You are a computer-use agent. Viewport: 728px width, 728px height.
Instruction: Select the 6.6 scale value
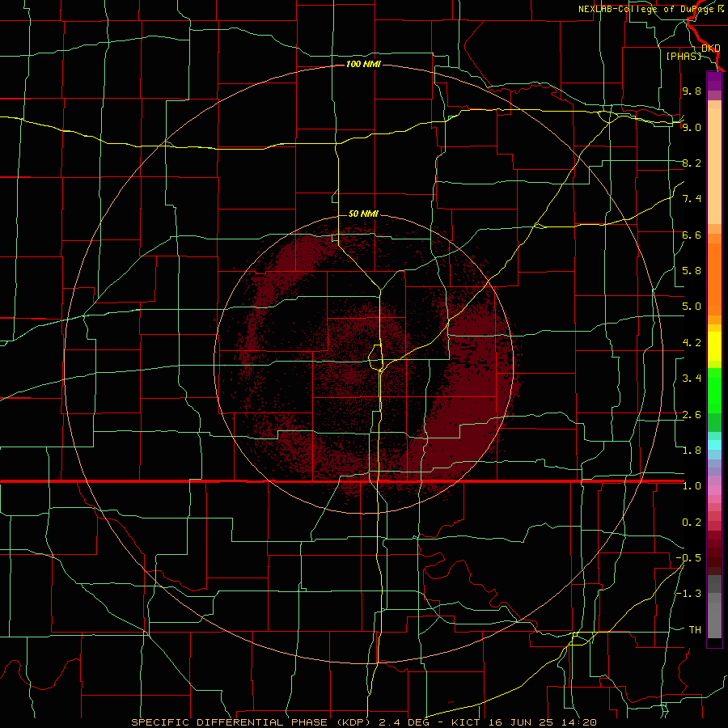click(692, 235)
